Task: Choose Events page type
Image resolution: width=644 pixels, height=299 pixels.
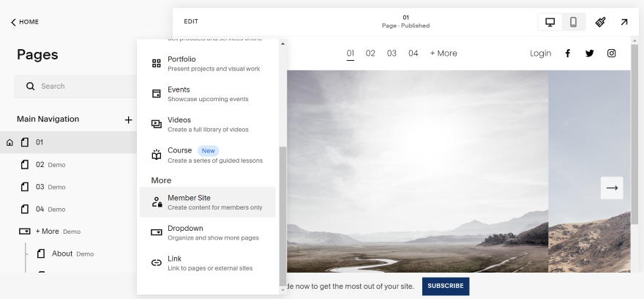Action: click(207, 95)
